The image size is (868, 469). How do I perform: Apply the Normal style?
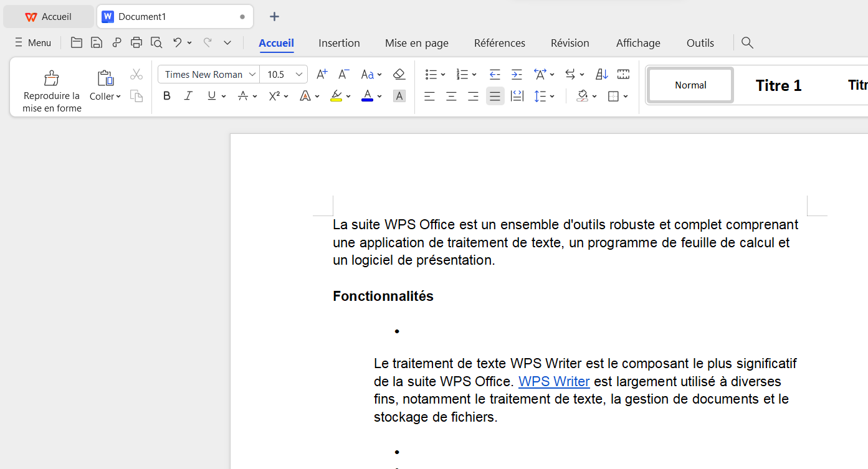tap(690, 85)
